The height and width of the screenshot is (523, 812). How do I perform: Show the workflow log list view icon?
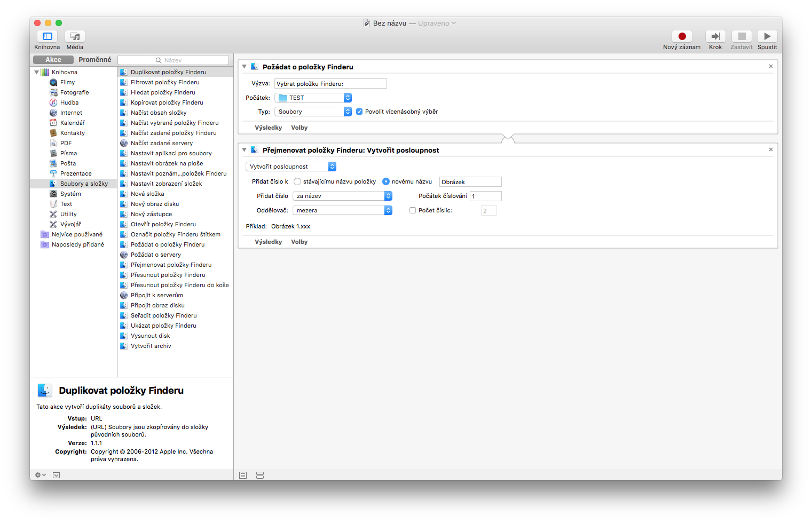click(243, 475)
